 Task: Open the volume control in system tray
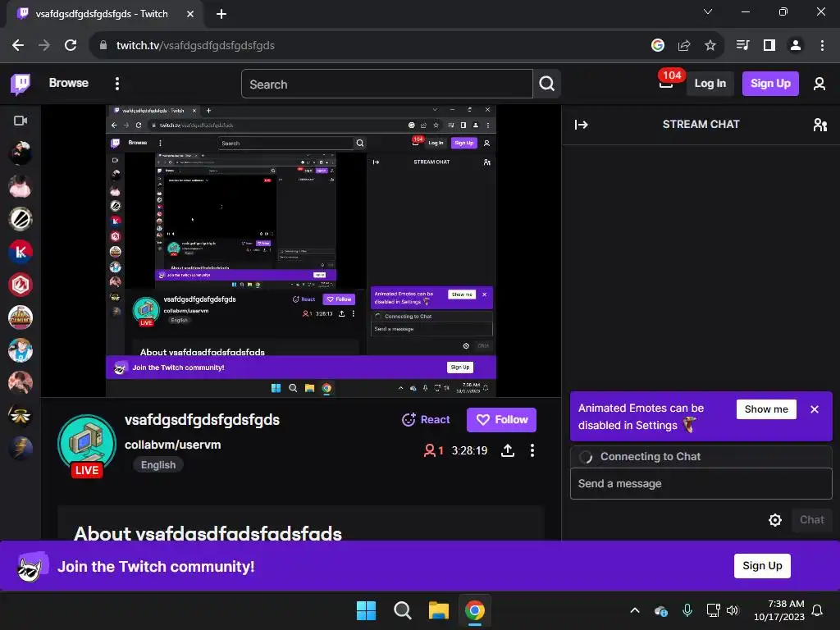tap(733, 610)
